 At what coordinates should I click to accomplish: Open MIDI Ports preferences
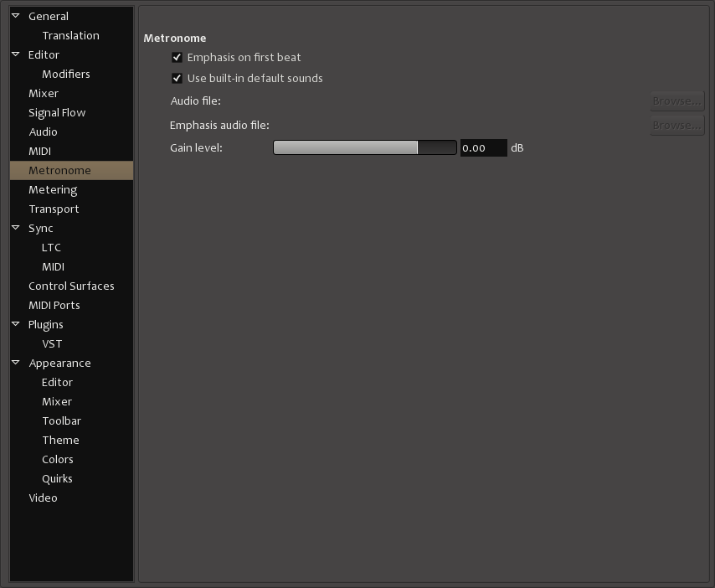click(54, 305)
